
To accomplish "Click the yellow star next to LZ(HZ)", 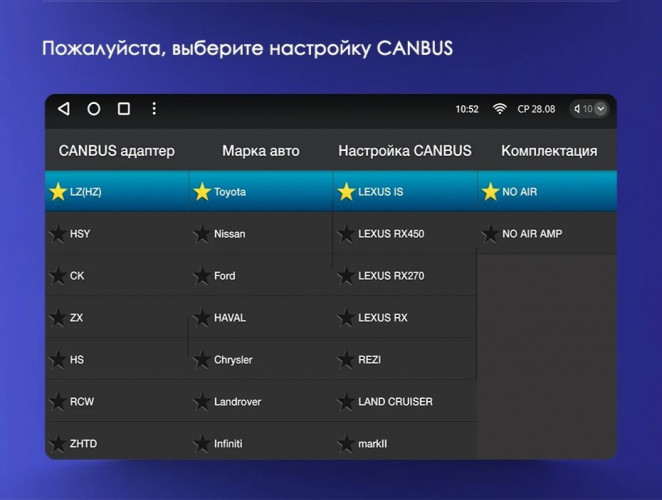I will (x=57, y=192).
